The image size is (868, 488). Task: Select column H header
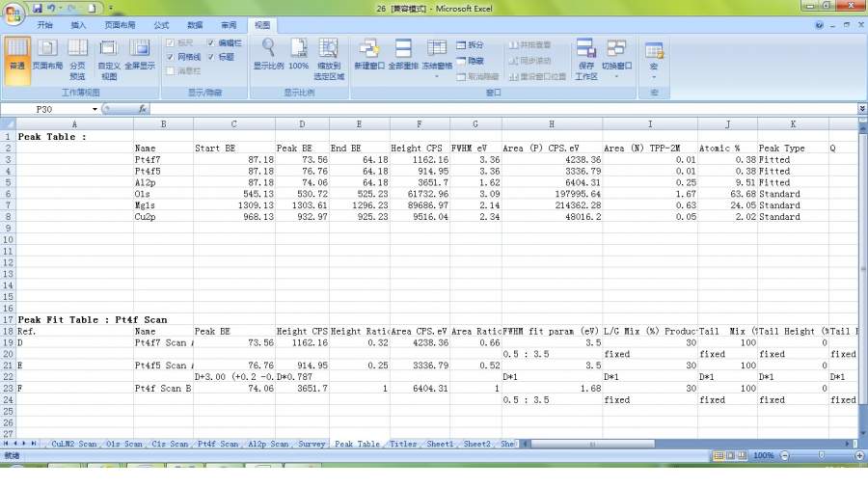point(552,124)
